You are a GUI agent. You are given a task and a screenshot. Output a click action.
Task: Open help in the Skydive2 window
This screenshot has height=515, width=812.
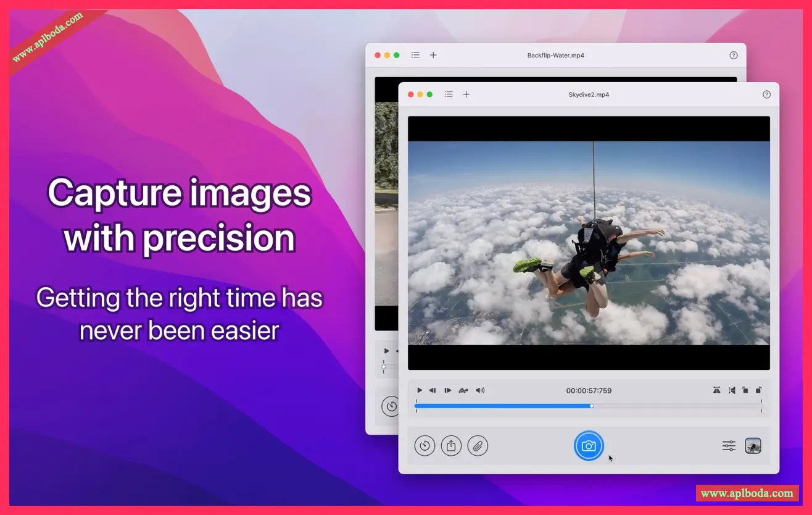tap(766, 94)
